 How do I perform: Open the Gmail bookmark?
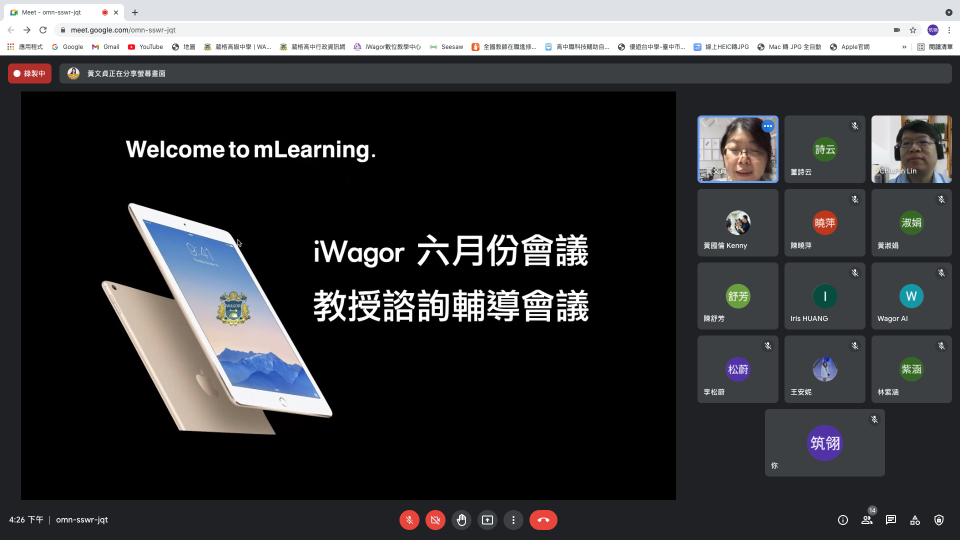point(105,46)
